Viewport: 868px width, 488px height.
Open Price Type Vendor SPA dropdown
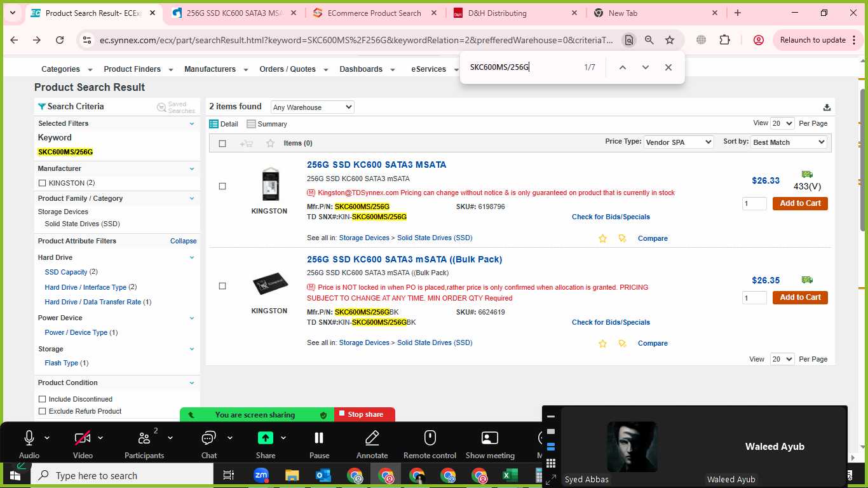(x=679, y=142)
